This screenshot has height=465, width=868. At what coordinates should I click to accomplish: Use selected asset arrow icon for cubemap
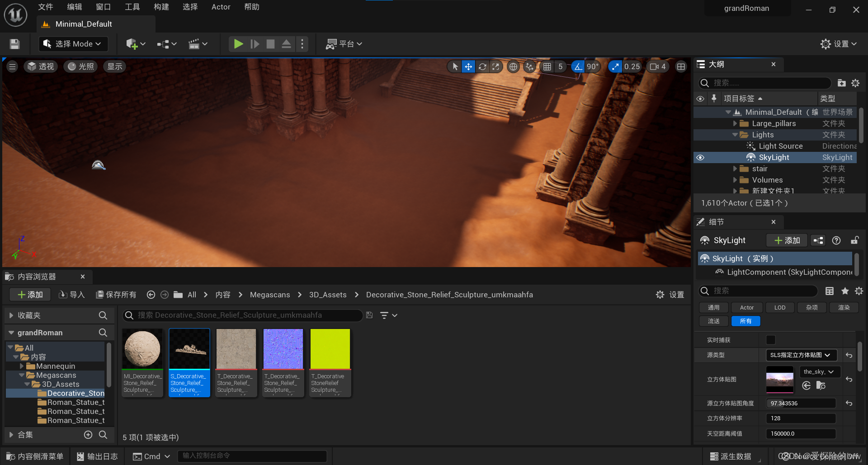tap(806, 385)
